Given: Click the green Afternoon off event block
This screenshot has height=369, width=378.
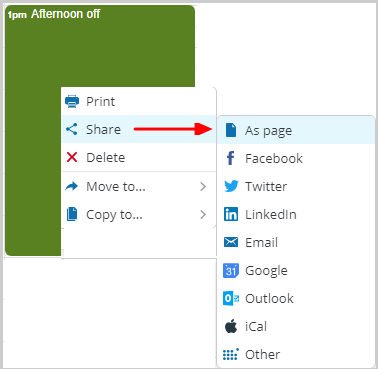Looking at the screenshot, I should pyautogui.click(x=100, y=47).
